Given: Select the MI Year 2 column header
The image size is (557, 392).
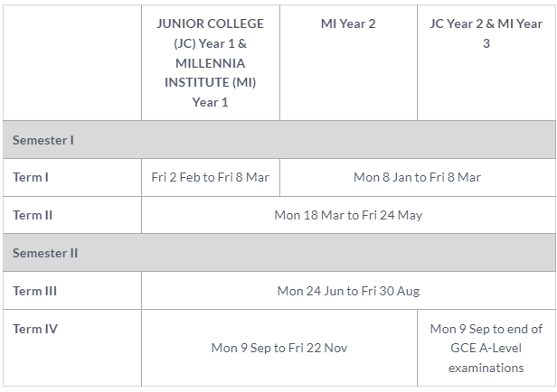Looking at the screenshot, I should coord(348,23).
